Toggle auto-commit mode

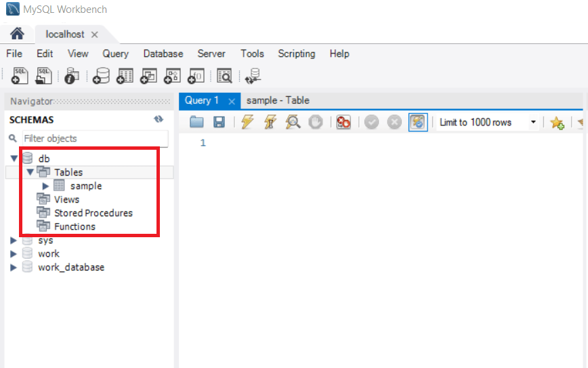click(x=418, y=122)
